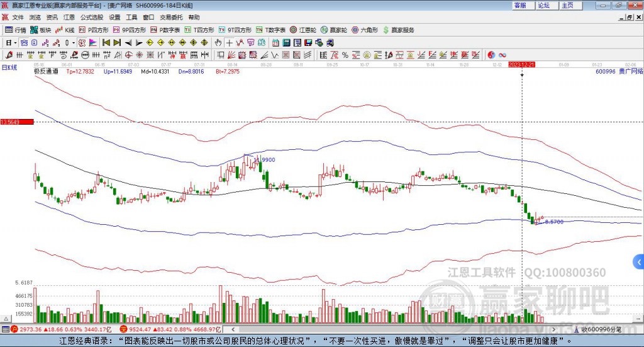Click the percent sign drawing tool
Image resolution: width=644 pixels, height=347 pixels.
coord(240,43)
